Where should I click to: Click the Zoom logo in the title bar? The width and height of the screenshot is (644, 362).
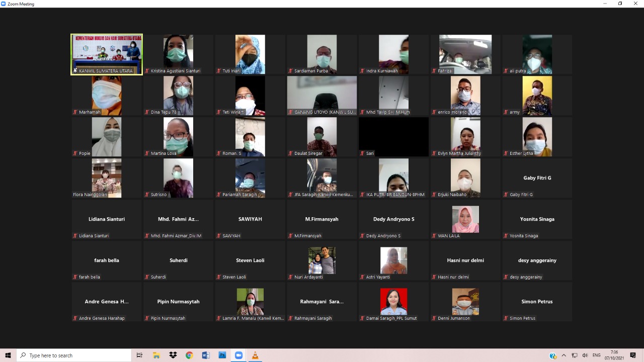[x=4, y=4]
